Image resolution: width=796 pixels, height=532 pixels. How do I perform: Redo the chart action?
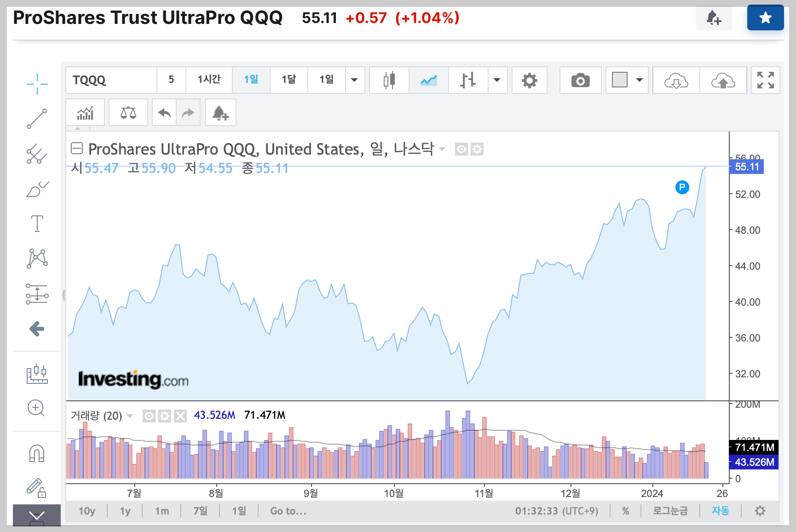[x=188, y=112]
